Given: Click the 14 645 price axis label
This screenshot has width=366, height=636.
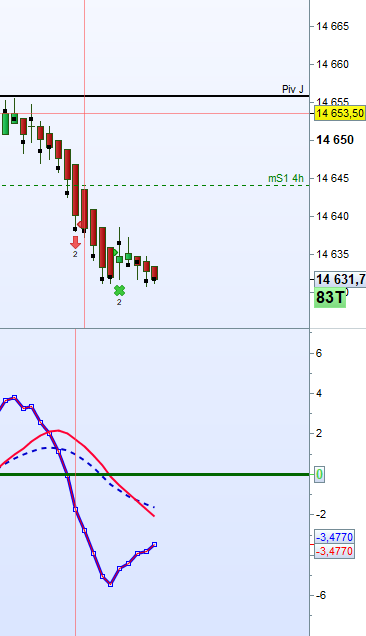Looking at the screenshot, I should pos(332,178).
